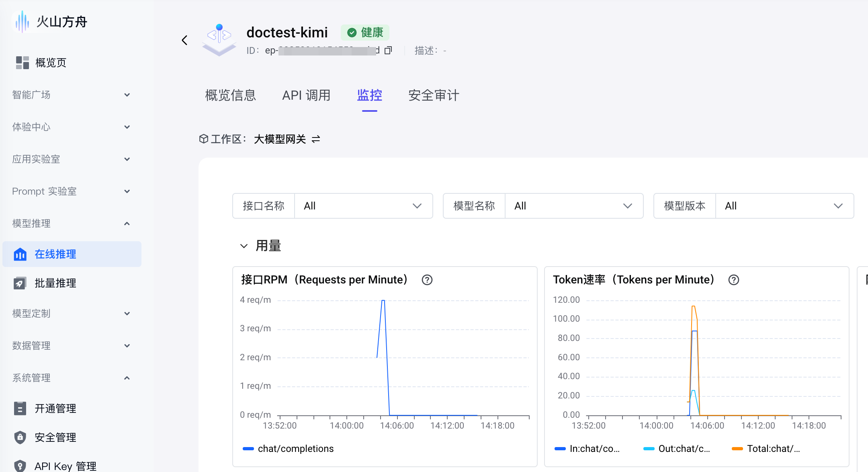
Task: Click the Token速率 chart title
Action: click(634, 280)
